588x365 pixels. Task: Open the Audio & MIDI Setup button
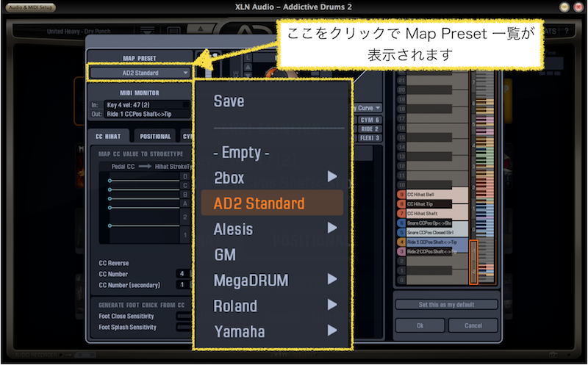pos(30,7)
